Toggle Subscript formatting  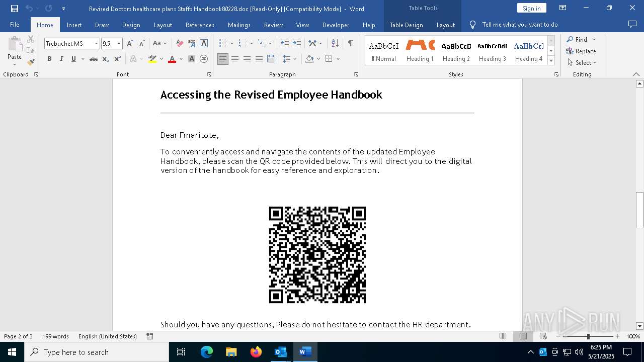coord(106,59)
